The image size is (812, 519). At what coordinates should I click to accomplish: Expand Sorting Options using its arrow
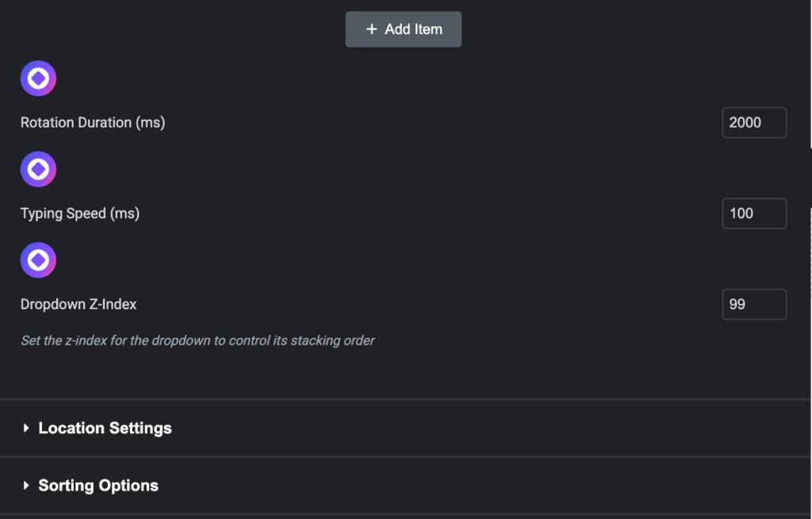[26, 486]
